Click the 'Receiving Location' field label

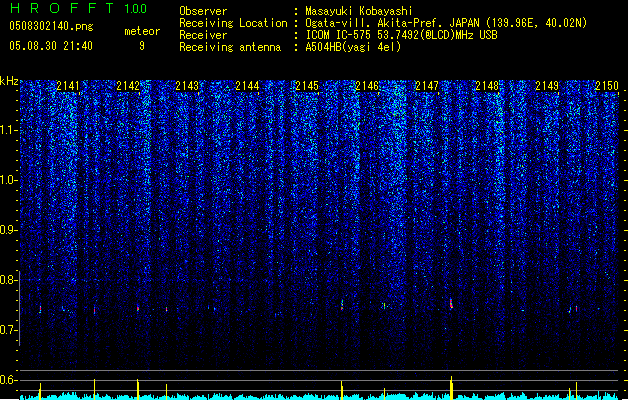click(233, 23)
